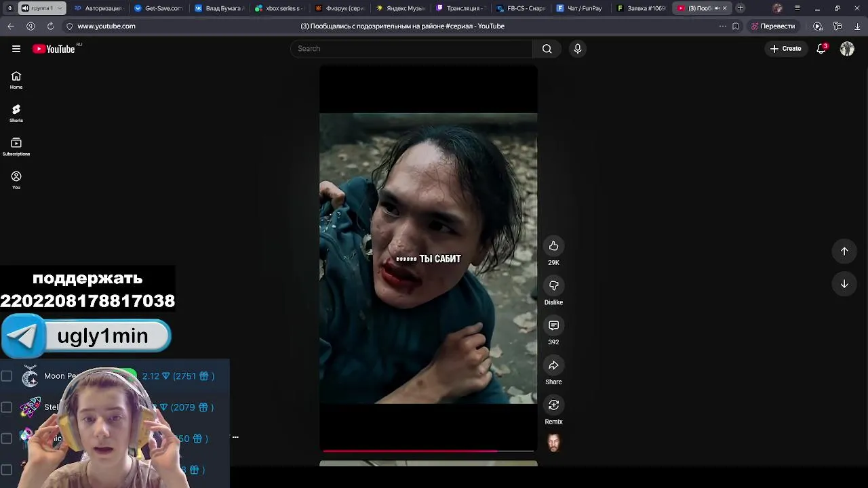Open a new browser tab
868x488 pixels.
pyautogui.click(x=741, y=8)
